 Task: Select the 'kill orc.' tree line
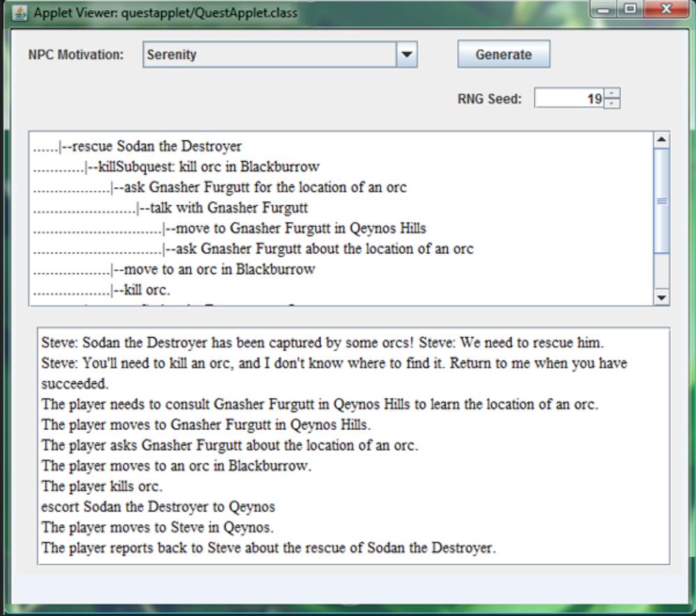click(102, 290)
